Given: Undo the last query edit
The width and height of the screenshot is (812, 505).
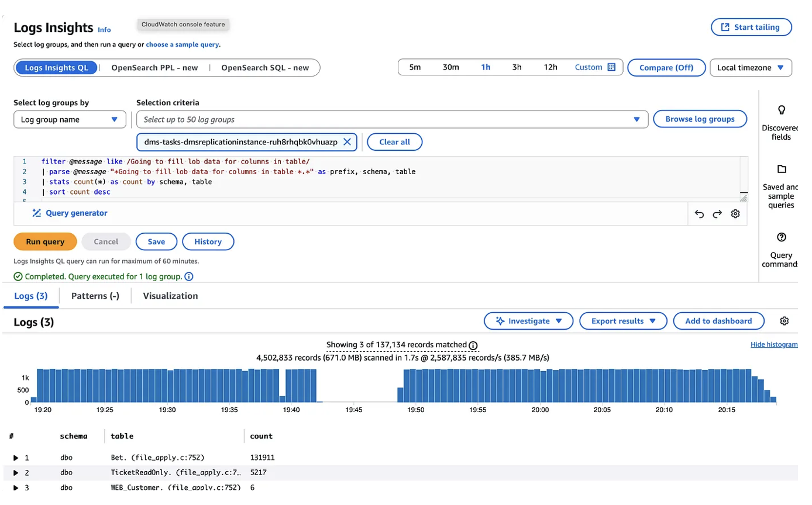Looking at the screenshot, I should tap(700, 214).
